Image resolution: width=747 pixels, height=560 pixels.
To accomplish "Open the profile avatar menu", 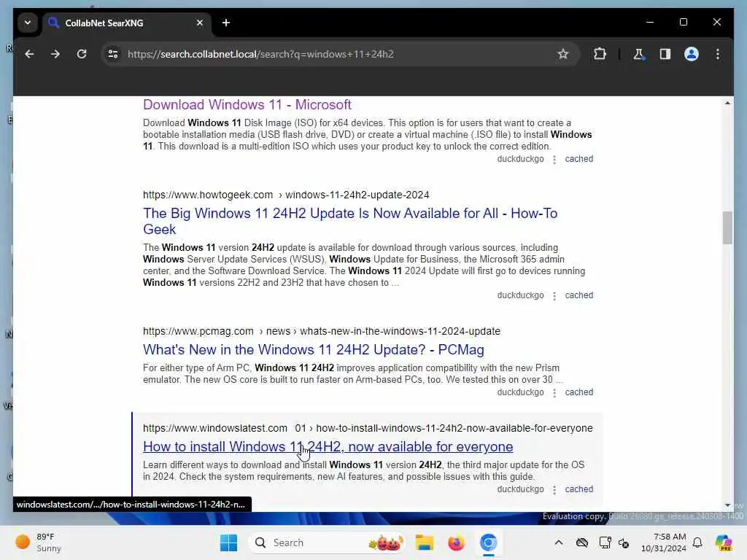I will (692, 54).
